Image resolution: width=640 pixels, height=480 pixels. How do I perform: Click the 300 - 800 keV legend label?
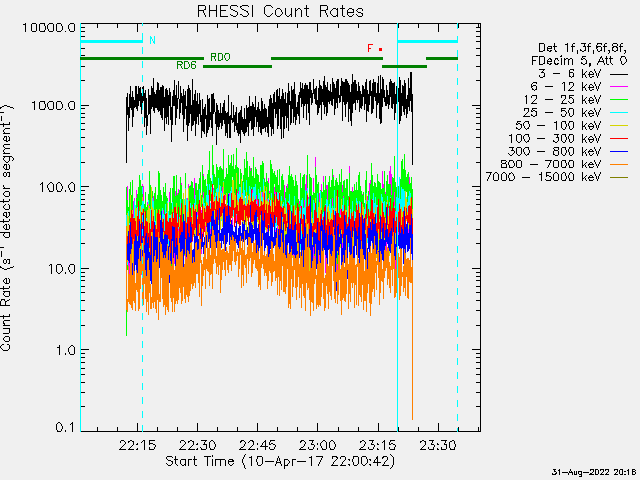click(554, 151)
